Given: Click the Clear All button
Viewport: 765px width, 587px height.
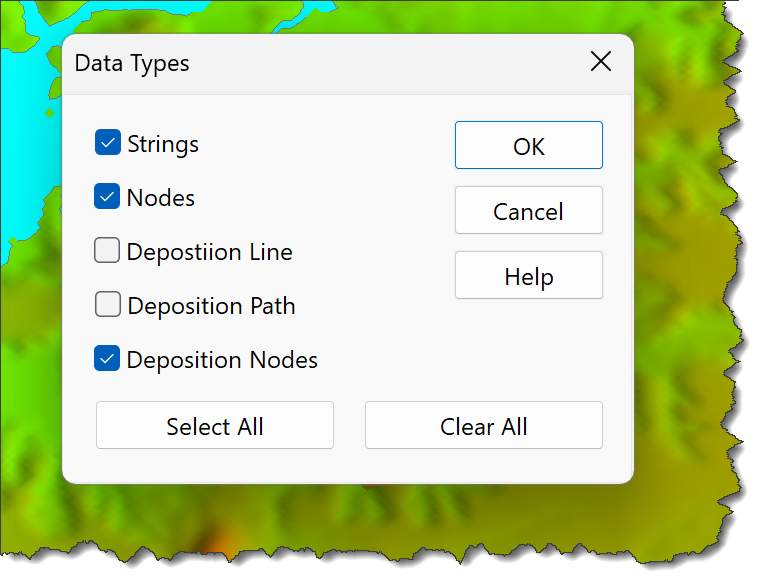Looking at the screenshot, I should point(483,426).
